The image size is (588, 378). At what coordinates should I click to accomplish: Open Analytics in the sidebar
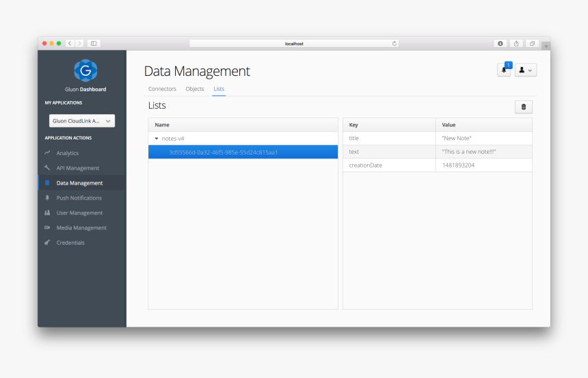pyautogui.click(x=68, y=153)
